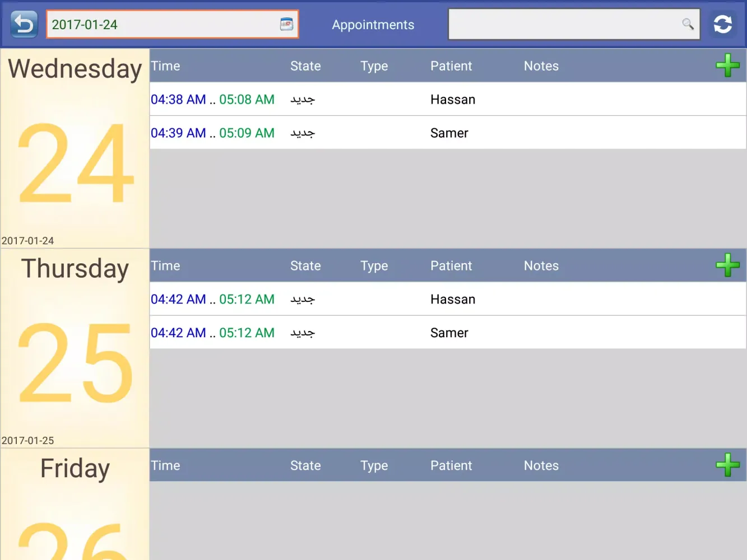This screenshot has width=747, height=560.
Task: Click Friday's Type column header
Action: (x=374, y=466)
